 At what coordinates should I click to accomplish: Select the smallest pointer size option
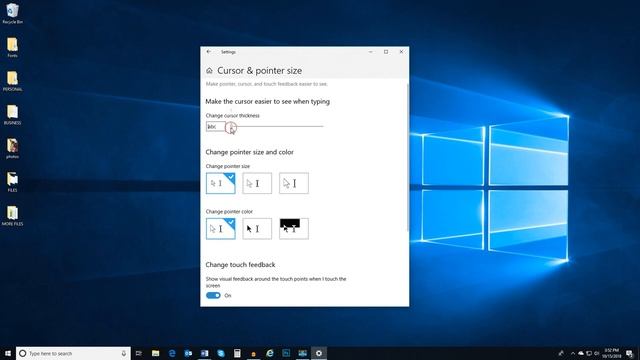(220, 183)
